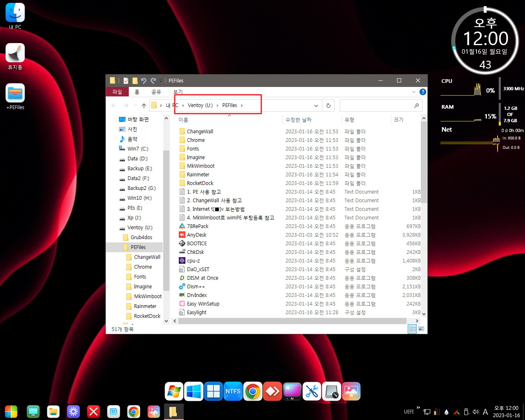Switch to the large icons view button
This screenshot has height=420, width=525.
coord(421,329)
